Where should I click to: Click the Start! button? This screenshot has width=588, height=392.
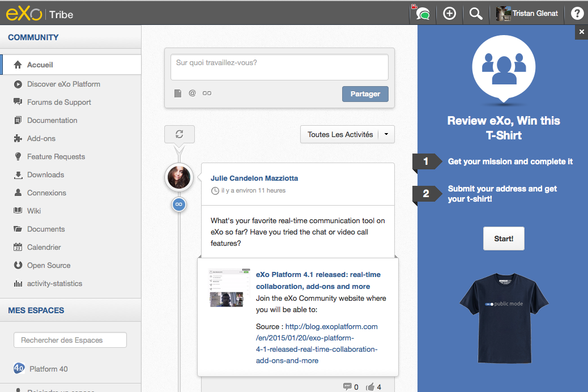click(504, 238)
